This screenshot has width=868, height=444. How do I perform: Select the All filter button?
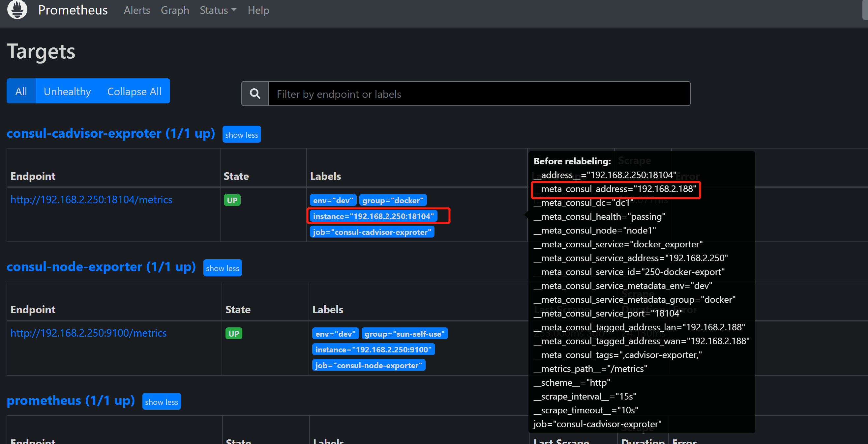(21, 91)
